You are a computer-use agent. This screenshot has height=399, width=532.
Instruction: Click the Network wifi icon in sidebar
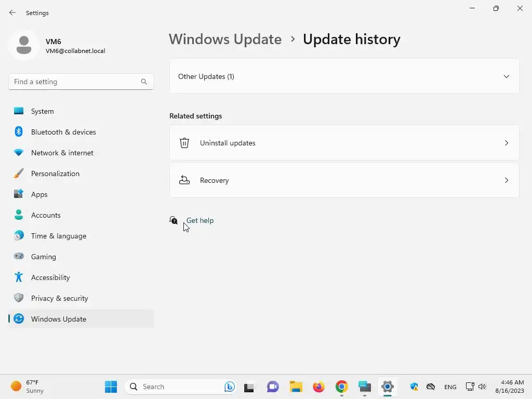[19, 153]
